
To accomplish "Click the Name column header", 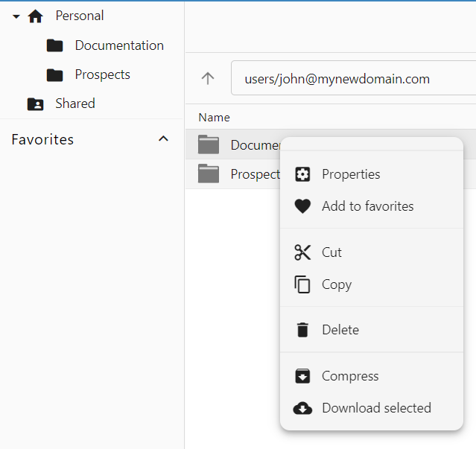I will [x=215, y=117].
